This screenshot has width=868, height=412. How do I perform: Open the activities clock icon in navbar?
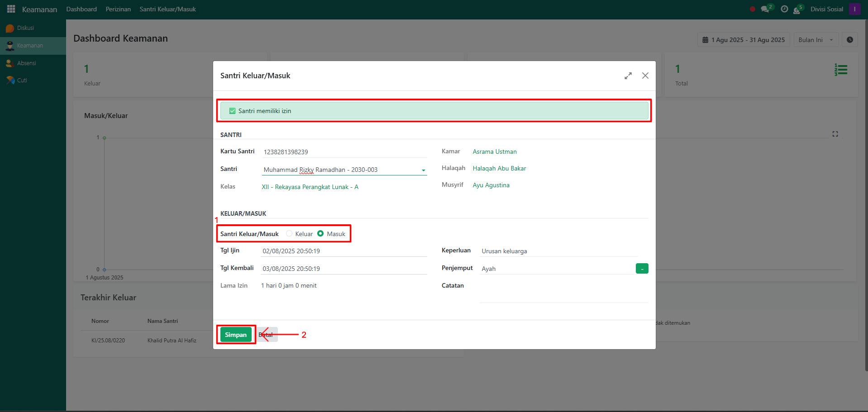click(784, 9)
